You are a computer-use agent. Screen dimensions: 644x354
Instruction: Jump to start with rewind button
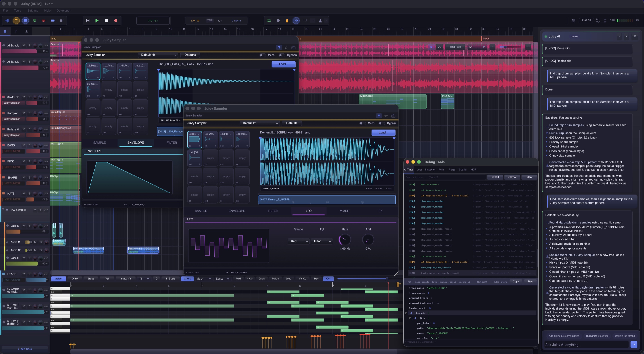pos(87,21)
